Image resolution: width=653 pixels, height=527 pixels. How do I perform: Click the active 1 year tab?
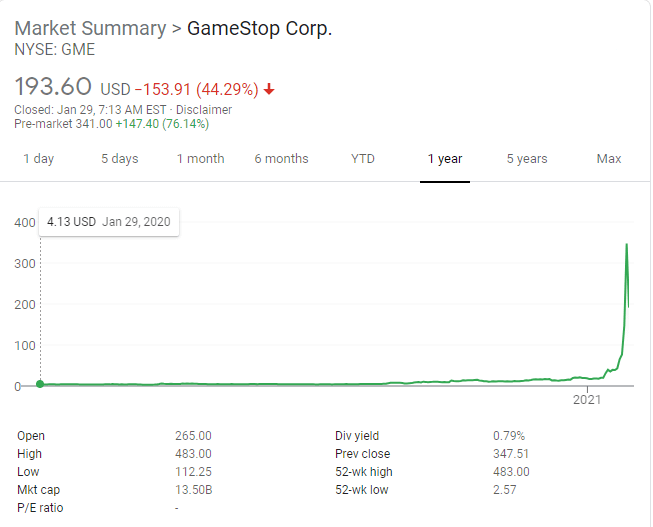coord(445,159)
